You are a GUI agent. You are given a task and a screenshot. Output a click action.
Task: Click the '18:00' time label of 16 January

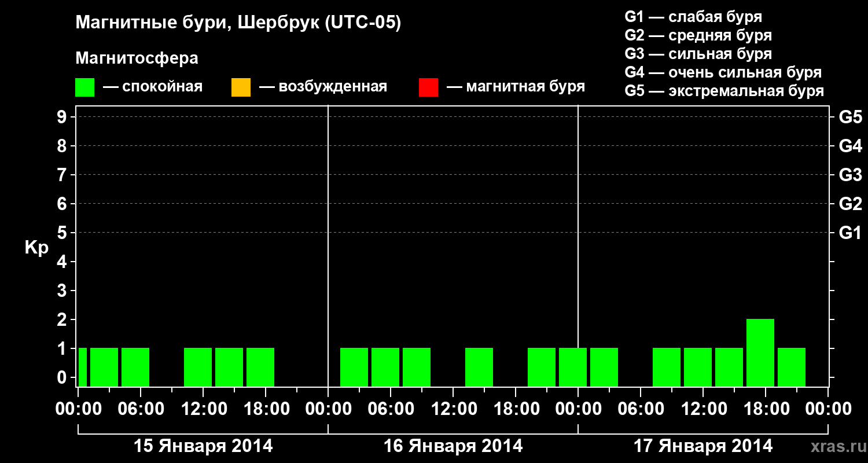[516, 409]
